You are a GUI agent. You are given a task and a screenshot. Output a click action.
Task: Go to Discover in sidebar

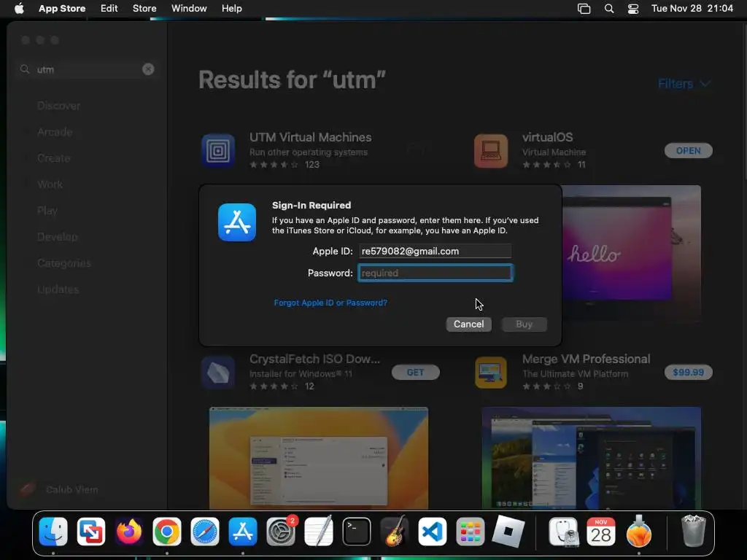click(58, 106)
